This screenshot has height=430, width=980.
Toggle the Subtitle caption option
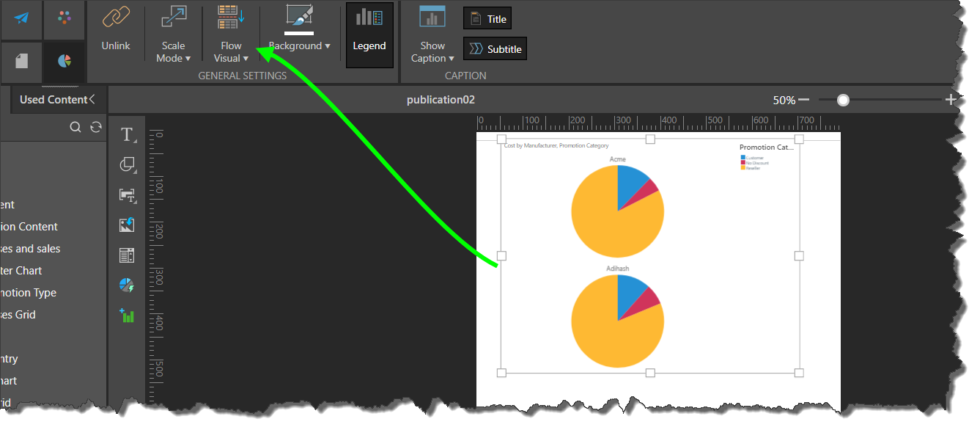coord(495,49)
